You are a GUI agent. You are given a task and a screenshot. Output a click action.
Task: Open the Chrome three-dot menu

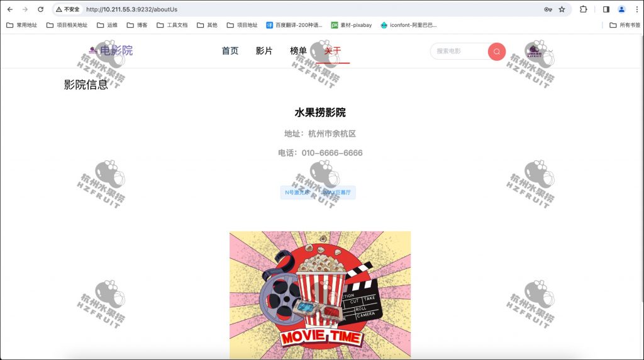(x=637, y=9)
